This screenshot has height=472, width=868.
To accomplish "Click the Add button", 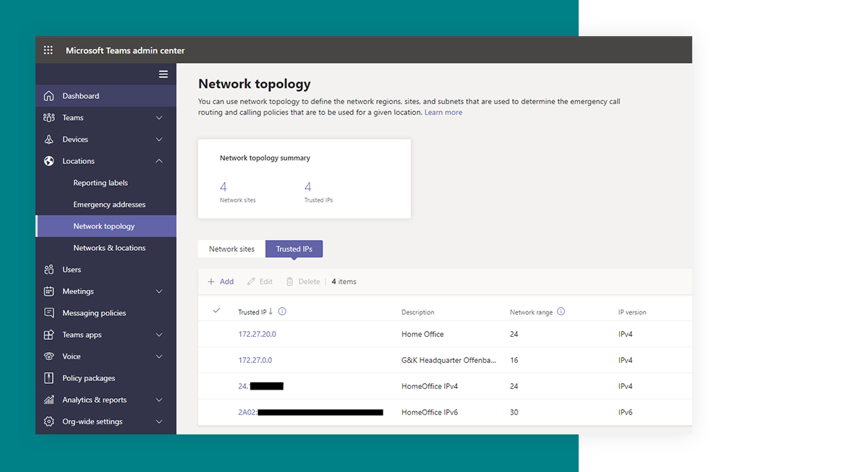I will coord(221,282).
